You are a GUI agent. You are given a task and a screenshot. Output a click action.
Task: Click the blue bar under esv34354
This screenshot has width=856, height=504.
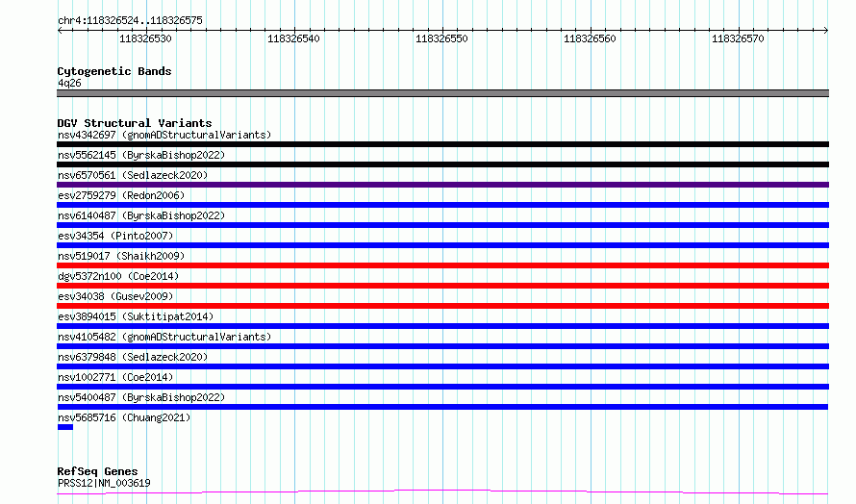(442, 245)
